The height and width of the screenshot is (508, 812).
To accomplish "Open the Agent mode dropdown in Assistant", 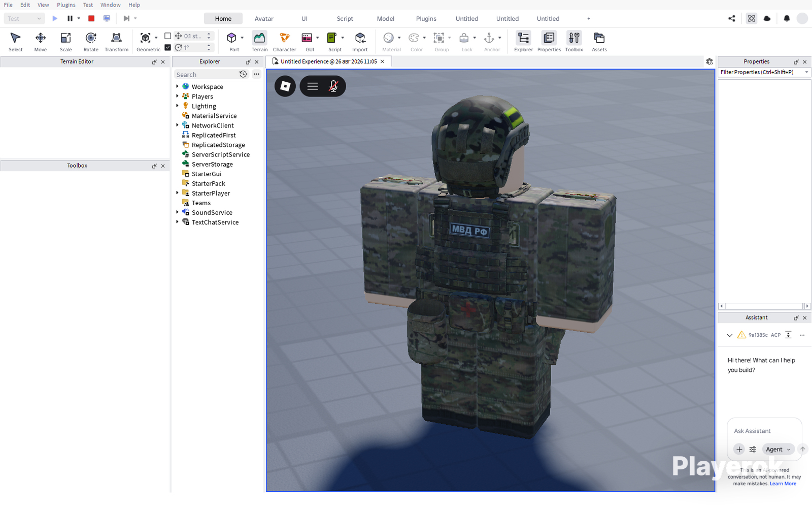I will pyautogui.click(x=778, y=449).
